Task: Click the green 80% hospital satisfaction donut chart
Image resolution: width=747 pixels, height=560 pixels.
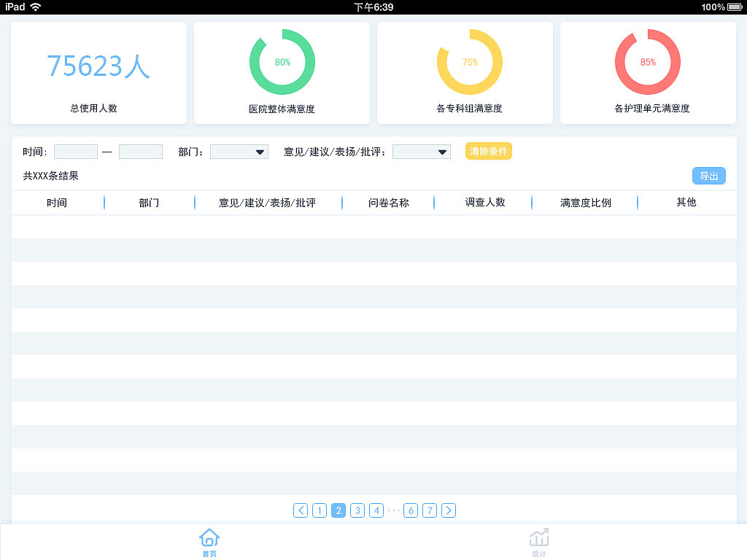Action: click(x=282, y=62)
